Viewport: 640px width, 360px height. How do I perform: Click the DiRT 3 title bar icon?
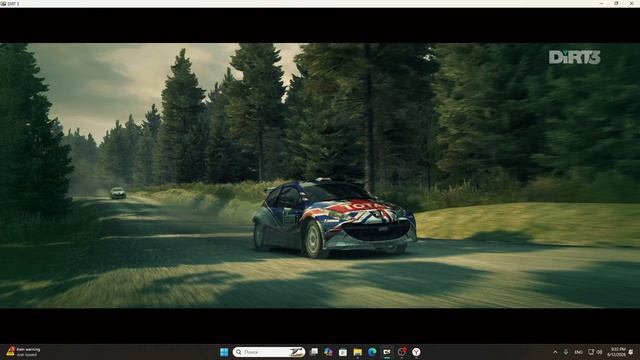3,3
